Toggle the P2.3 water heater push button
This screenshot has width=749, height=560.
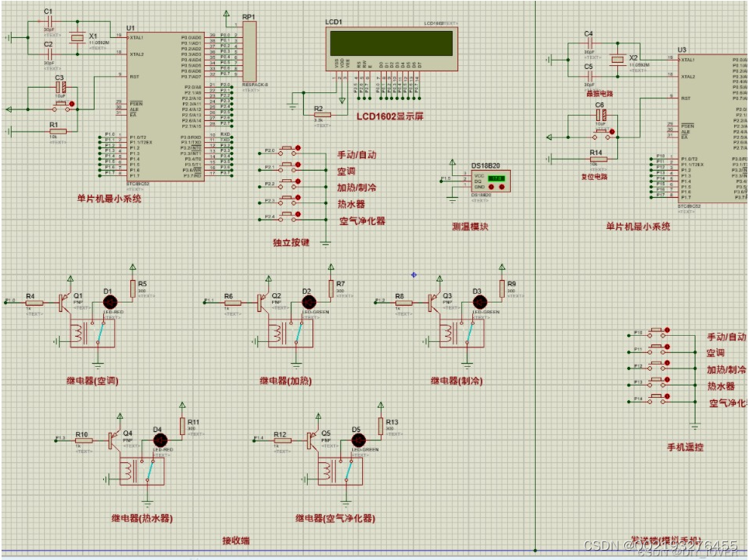tap(289, 199)
